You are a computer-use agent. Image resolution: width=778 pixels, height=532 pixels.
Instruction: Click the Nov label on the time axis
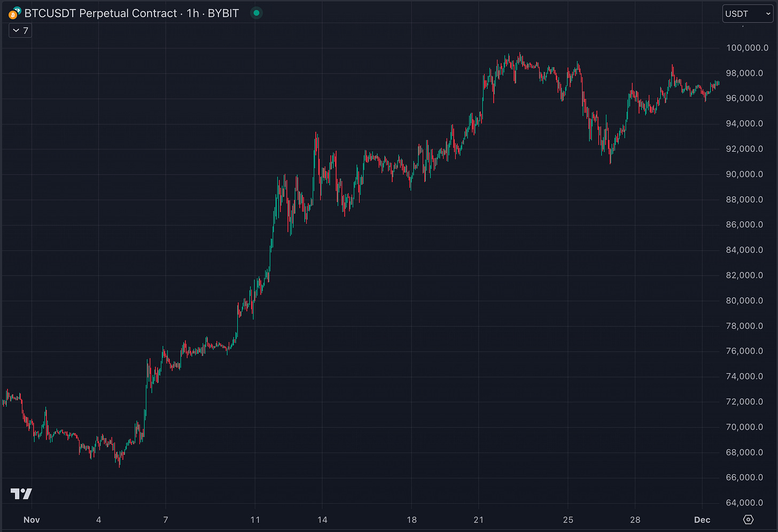(32, 520)
